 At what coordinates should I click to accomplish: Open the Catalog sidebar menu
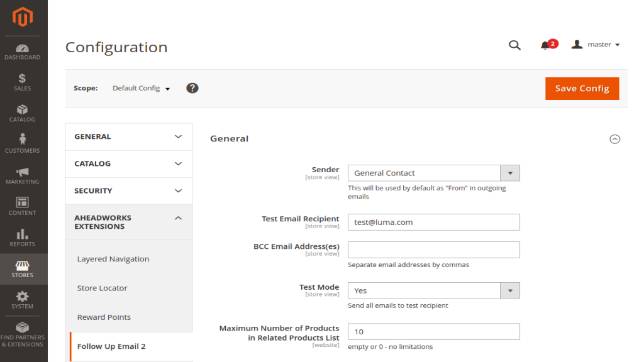(23, 114)
